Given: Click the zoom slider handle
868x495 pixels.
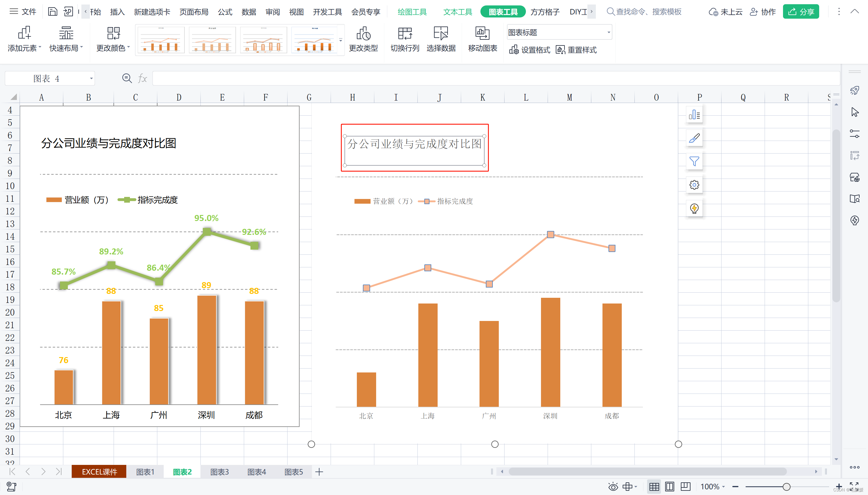Looking at the screenshot, I should pos(786,487).
